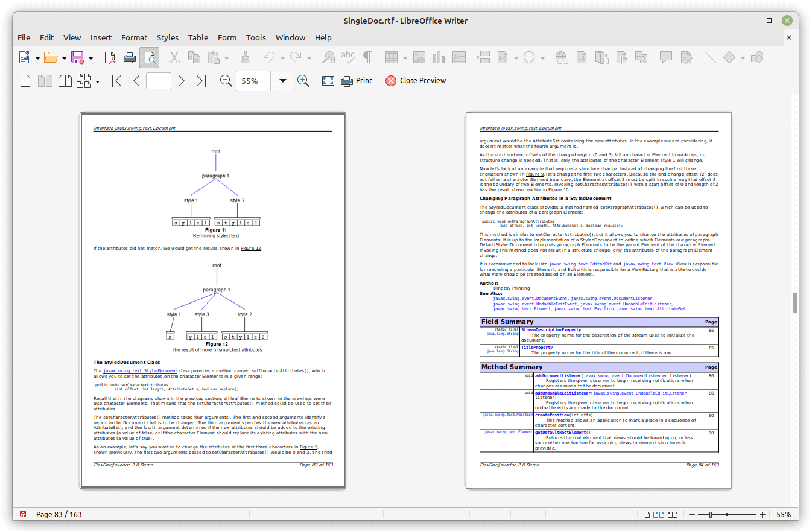Viewport: 812px width, 531px height.
Task: Open the Tools menu
Action: pos(256,37)
